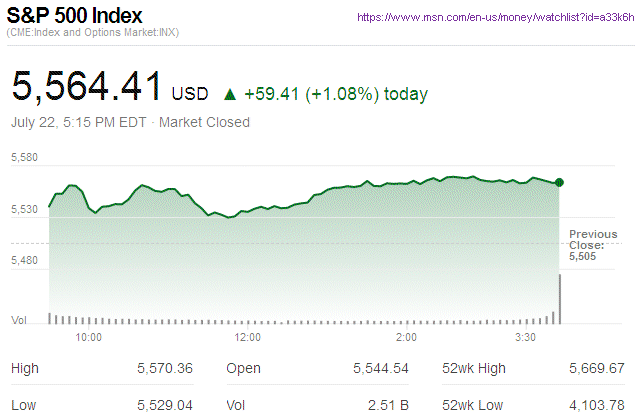Click the chart's end-point dot marker
640x420 pixels.
(559, 182)
